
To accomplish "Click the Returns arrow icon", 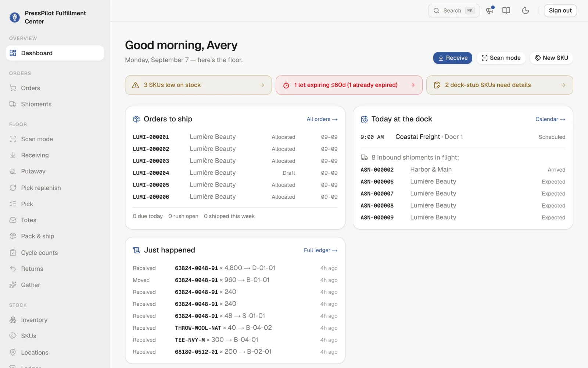I will pos(13,269).
